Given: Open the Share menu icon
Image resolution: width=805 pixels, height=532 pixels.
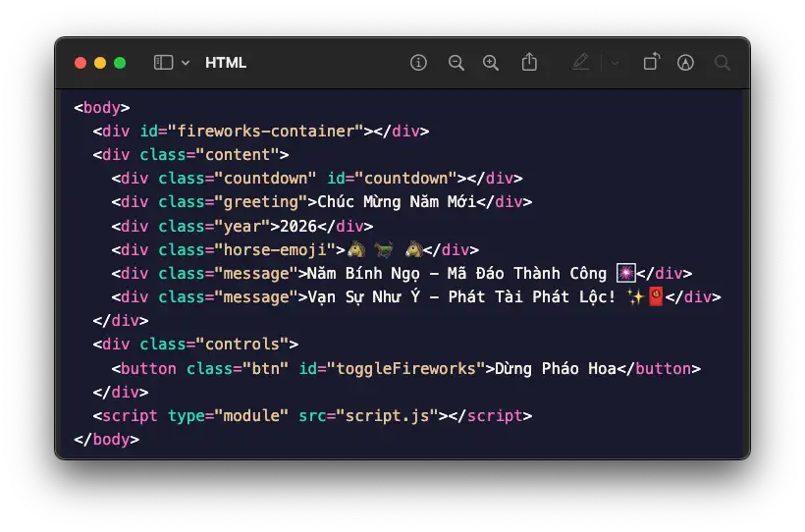Looking at the screenshot, I should coord(529,62).
